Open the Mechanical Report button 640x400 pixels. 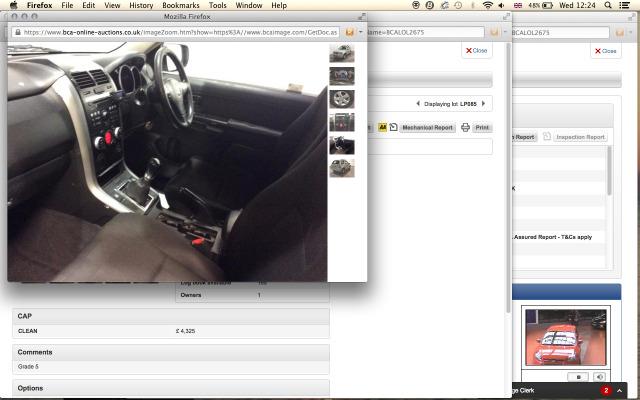point(427,127)
